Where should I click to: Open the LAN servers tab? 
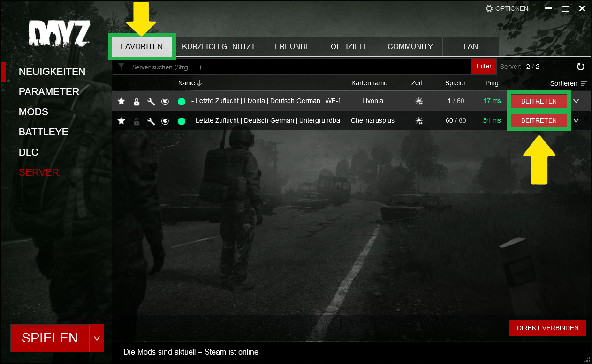click(471, 46)
